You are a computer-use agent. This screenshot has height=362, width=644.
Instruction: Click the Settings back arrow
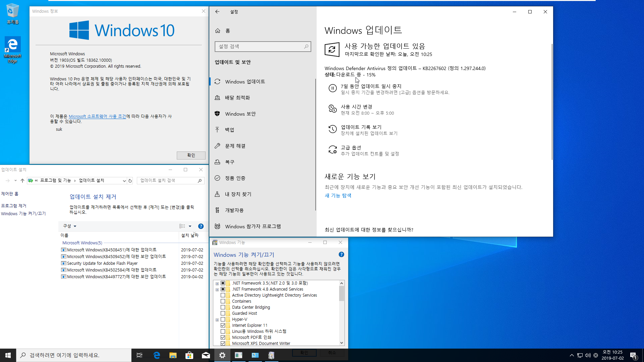pyautogui.click(x=217, y=12)
